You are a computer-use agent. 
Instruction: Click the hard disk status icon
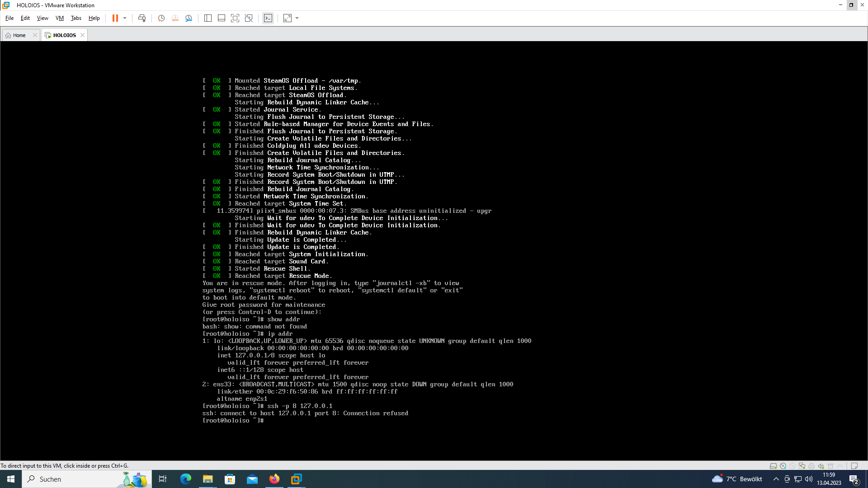tap(774, 466)
